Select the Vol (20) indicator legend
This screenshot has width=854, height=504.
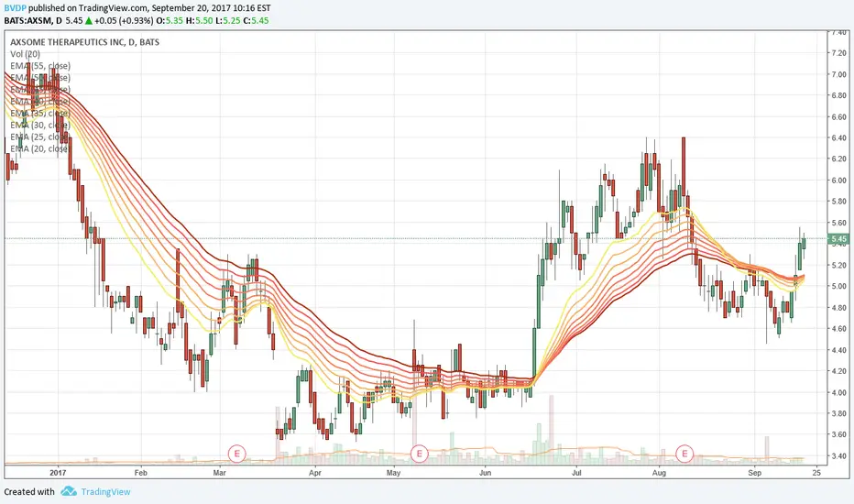pos(25,54)
